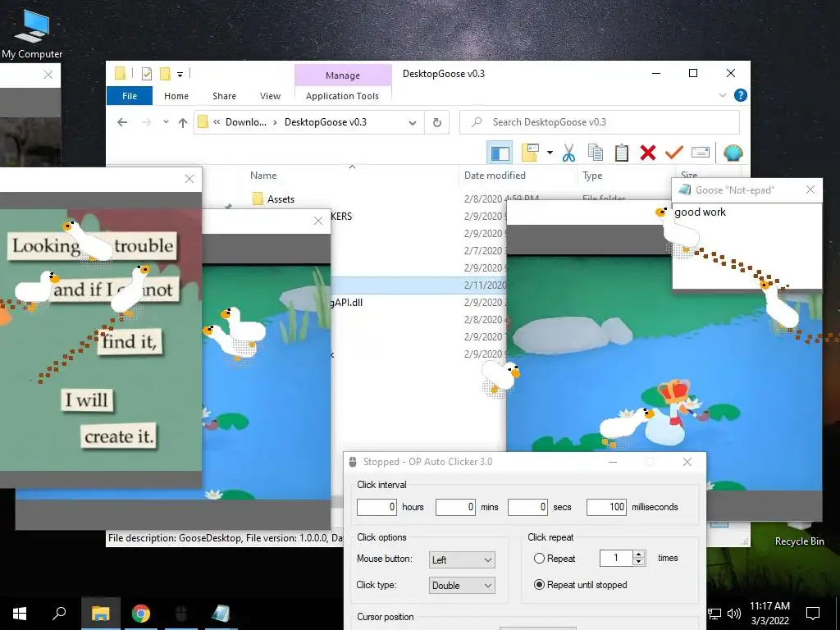Click the blue shell icon in toolbar
Image resolution: width=840 pixels, height=630 pixels.
click(733, 153)
